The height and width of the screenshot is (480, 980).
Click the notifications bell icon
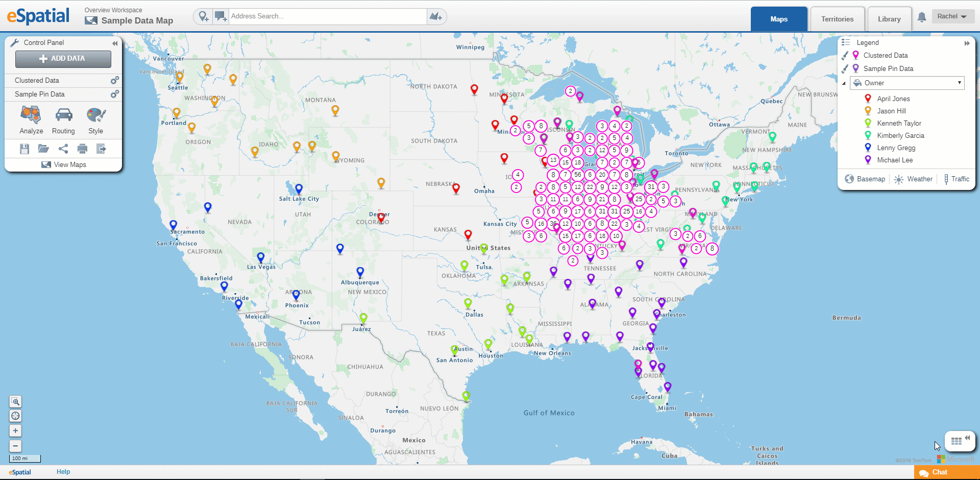[922, 17]
